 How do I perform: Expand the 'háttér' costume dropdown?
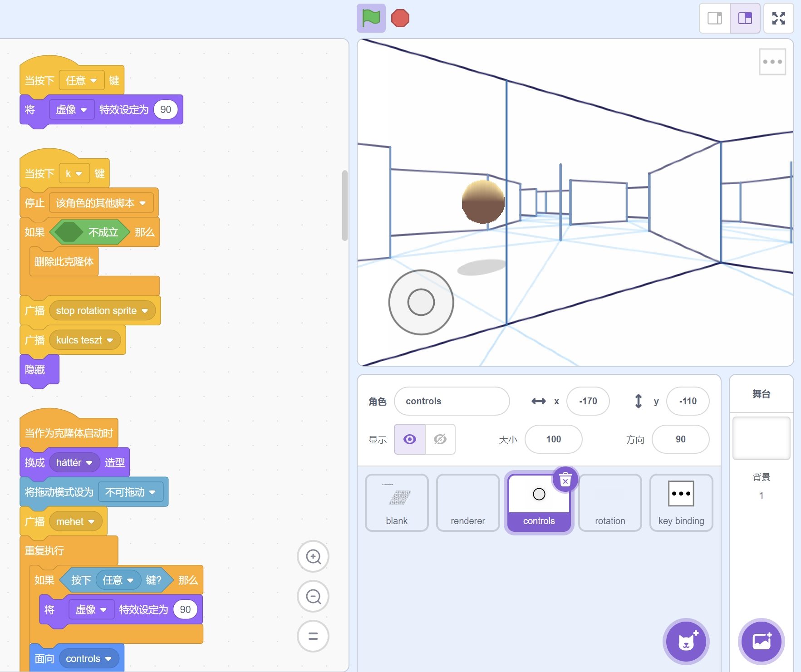pyautogui.click(x=89, y=463)
